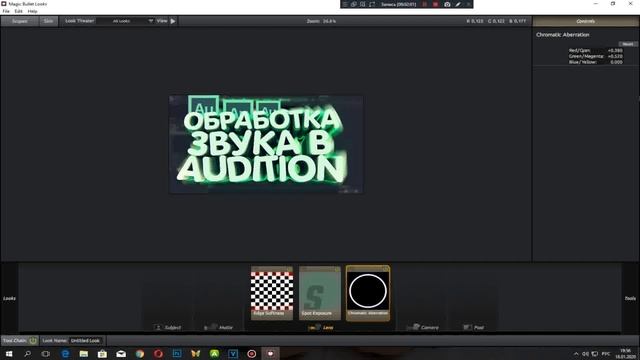Open the Tools drawer on the right
Screen dimensions: 640x360
click(x=630, y=298)
